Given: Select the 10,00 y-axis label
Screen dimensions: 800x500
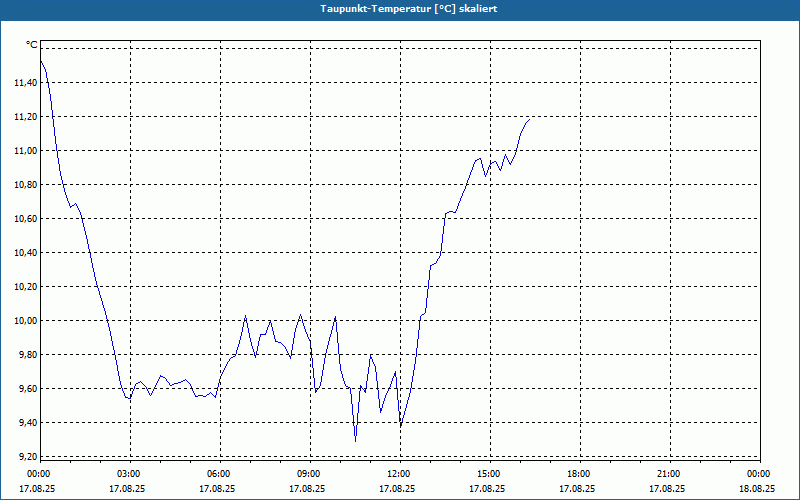Looking at the screenshot, I should tap(26, 321).
